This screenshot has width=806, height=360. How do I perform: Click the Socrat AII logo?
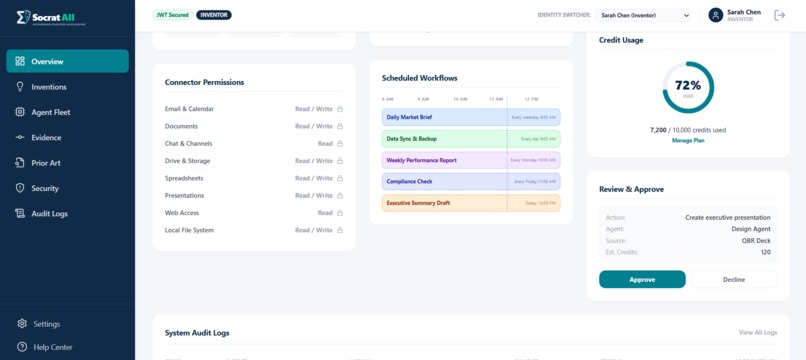(x=51, y=17)
